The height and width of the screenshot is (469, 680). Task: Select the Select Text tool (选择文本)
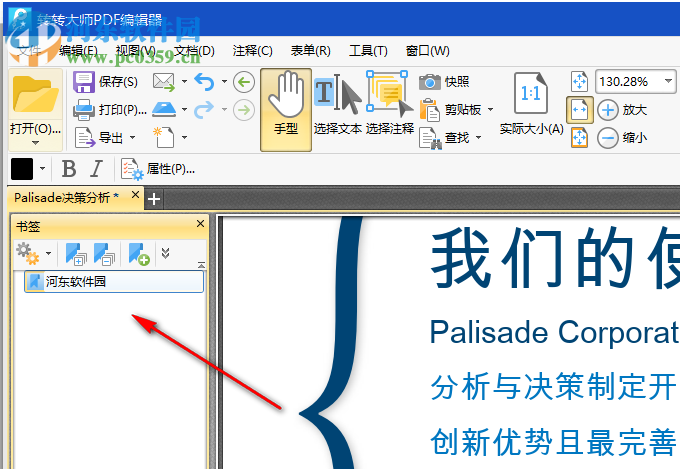tap(338, 104)
